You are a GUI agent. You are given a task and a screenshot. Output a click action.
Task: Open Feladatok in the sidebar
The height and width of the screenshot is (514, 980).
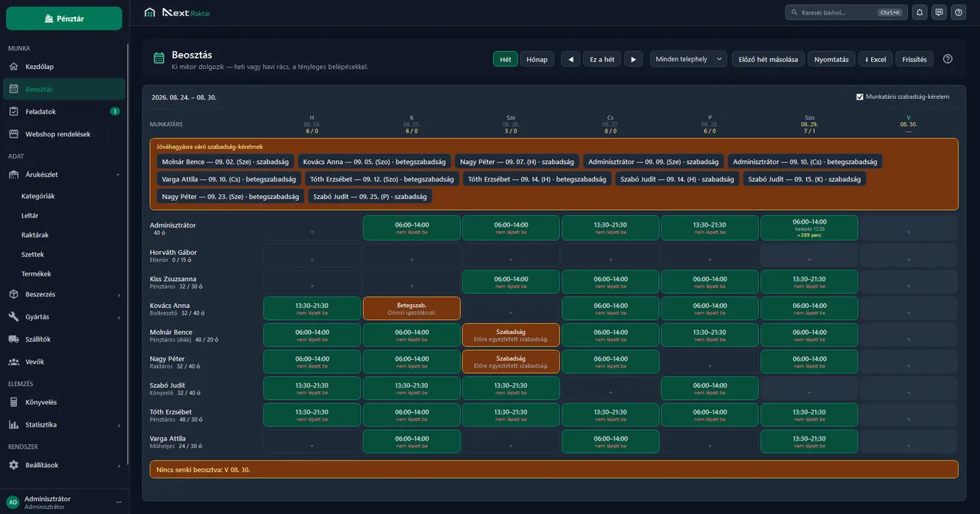point(64,111)
